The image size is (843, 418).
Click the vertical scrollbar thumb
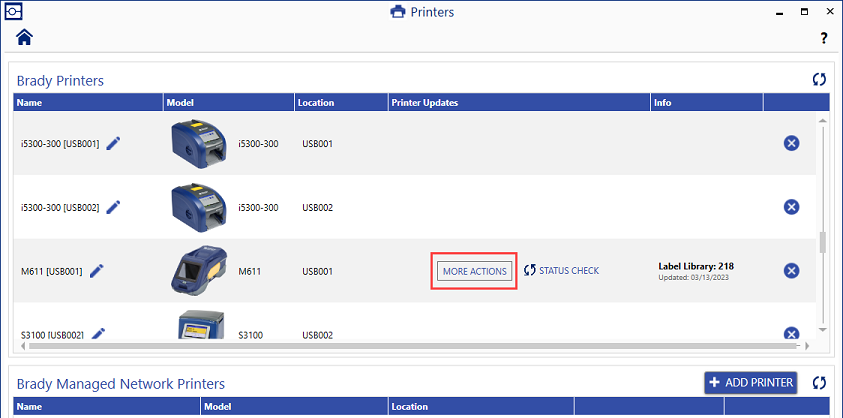822,242
